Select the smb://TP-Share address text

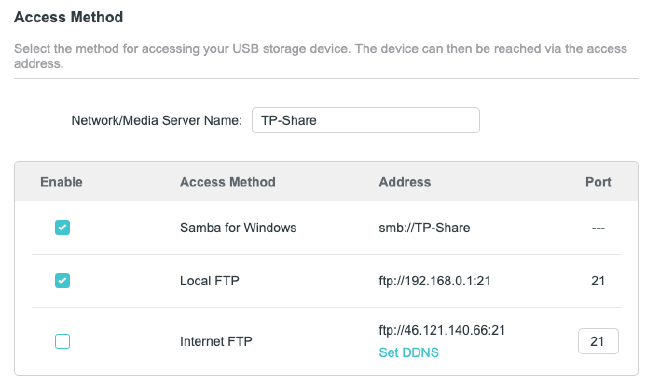coord(424,228)
